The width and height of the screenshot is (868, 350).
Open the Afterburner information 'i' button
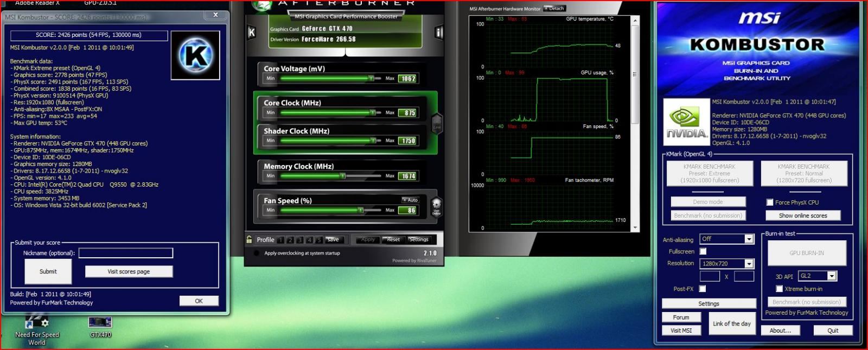tap(439, 33)
